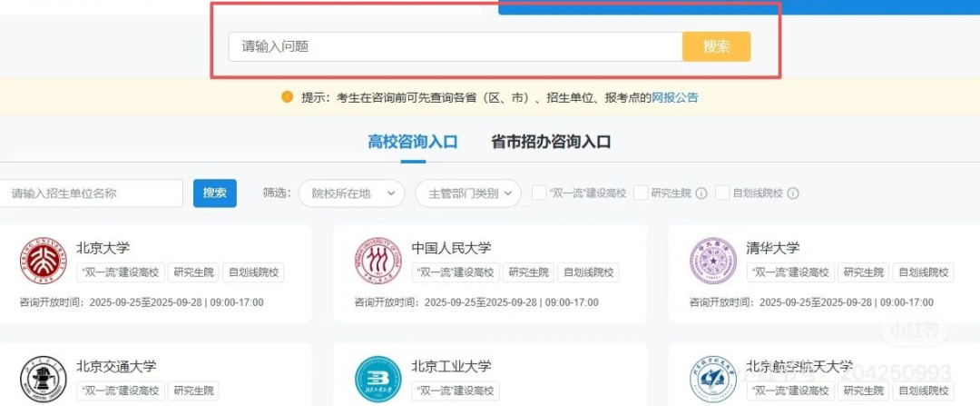Click the 请输入问题 question input field

click(455, 47)
